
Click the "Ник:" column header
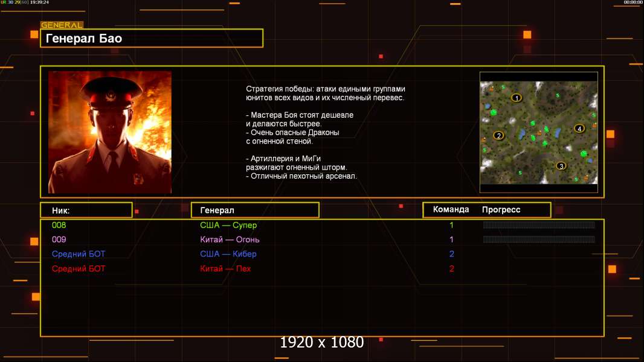tap(86, 211)
